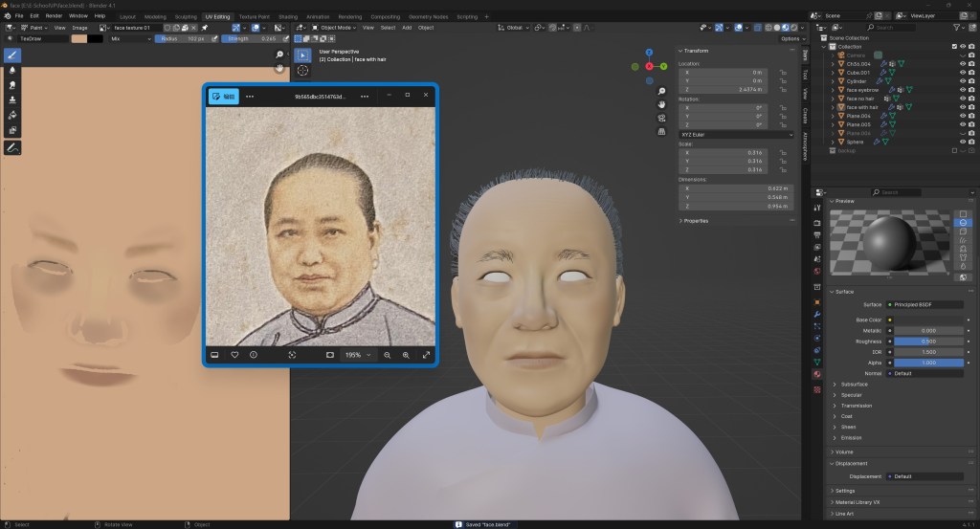Toggle visibility of Cylinder in the outliner
This screenshot has width=980, height=529.
(x=962, y=81)
